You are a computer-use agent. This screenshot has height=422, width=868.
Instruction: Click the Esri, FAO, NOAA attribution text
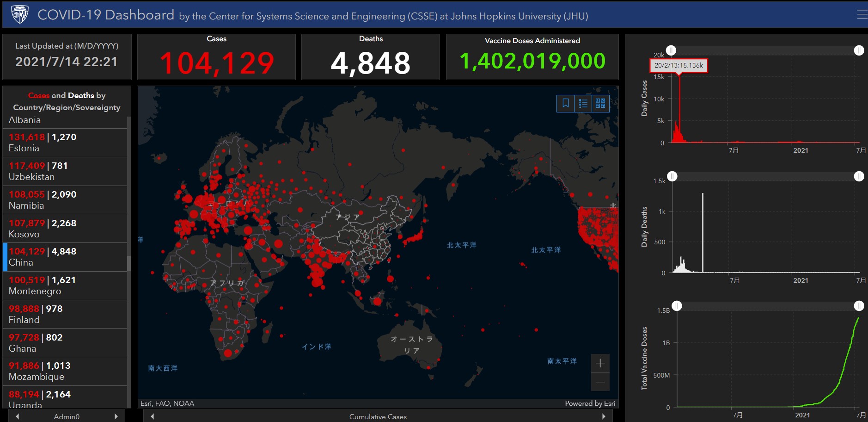click(167, 403)
